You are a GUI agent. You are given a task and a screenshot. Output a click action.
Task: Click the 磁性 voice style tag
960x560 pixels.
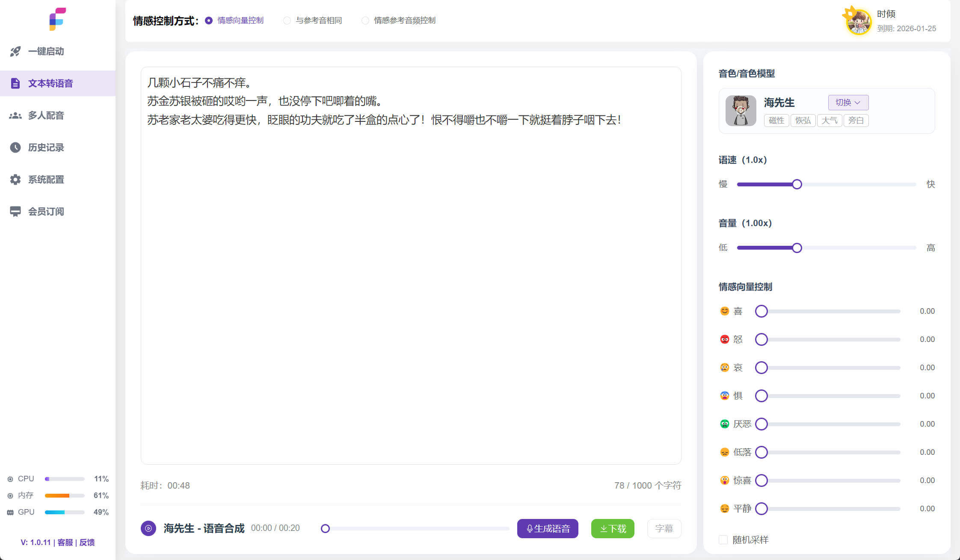tap(776, 120)
